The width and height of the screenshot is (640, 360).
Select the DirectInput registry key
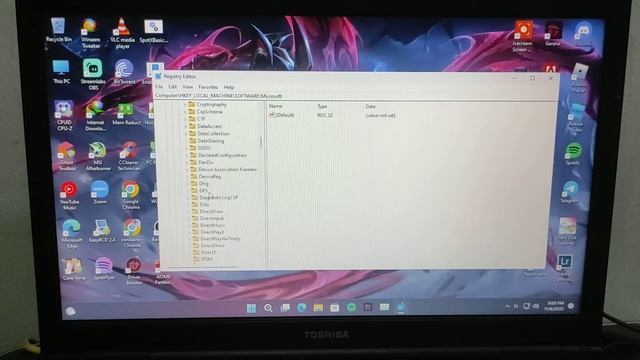(212, 218)
